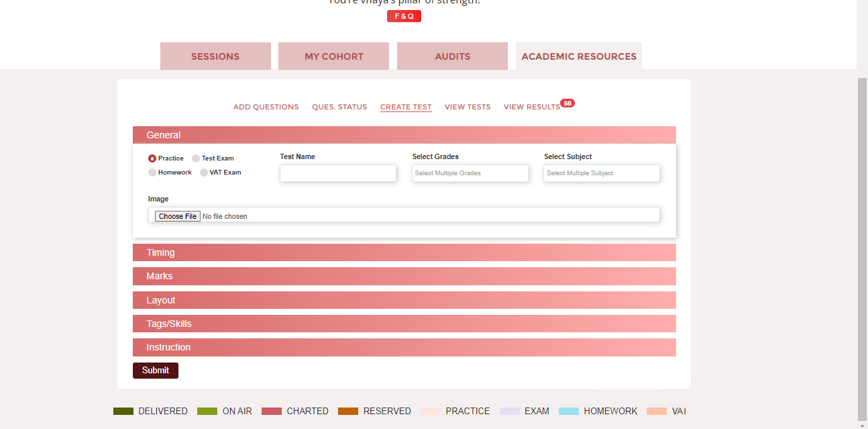Expand the Marks section
868x429 pixels.
pyautogui.click(x=404, y=276)
